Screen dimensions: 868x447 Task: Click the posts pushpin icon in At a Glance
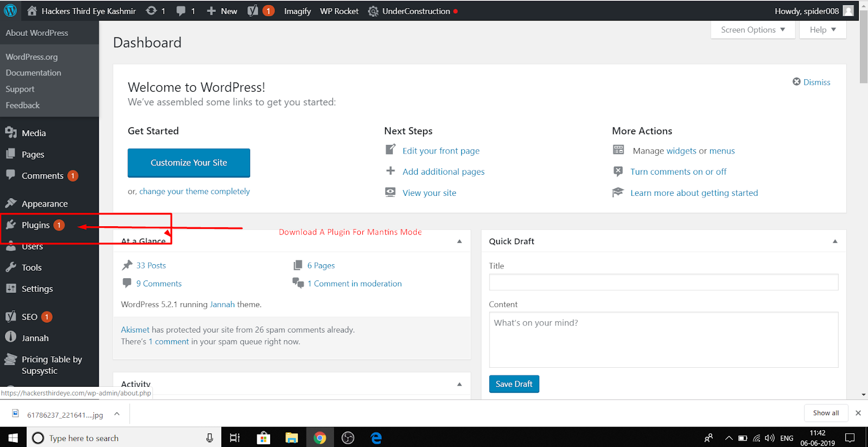127,265
